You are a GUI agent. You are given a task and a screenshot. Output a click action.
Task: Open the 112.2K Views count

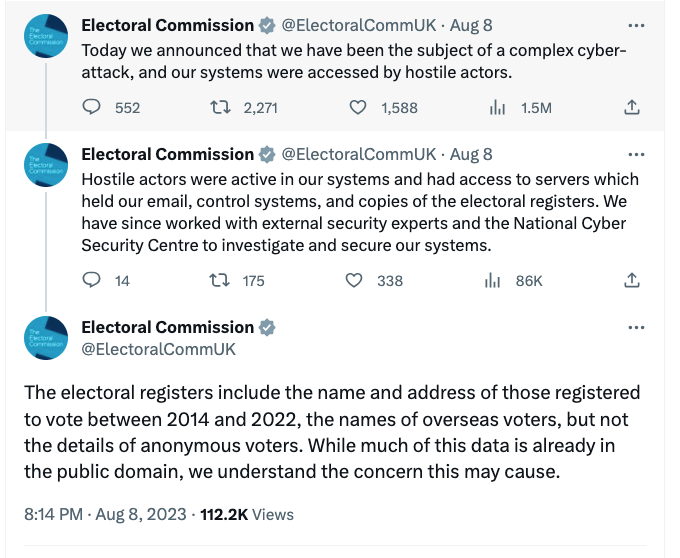point(247,514)
